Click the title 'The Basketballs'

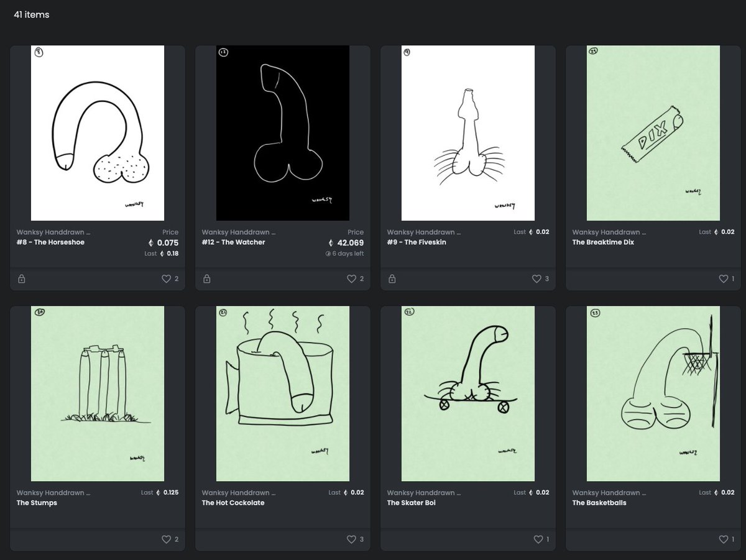(599, 503)
